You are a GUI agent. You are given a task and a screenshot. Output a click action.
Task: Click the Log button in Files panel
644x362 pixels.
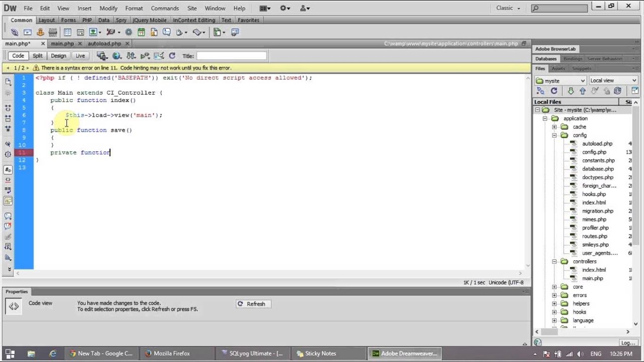tap(628, 342)
